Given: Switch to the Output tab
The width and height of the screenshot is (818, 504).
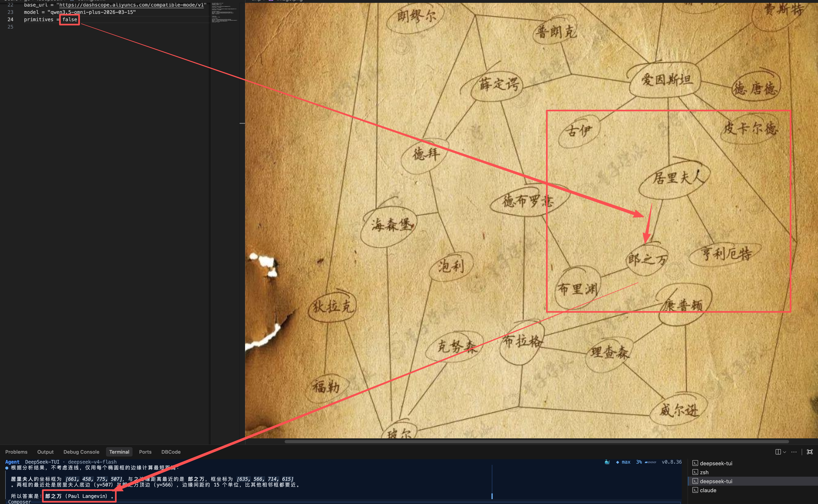Looking at the screenshot, I should pos(45,452).
